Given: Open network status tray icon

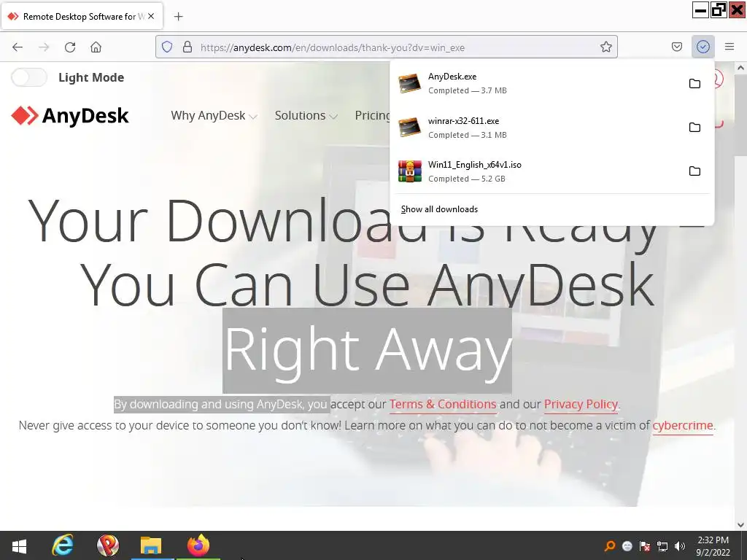Looking at the screenshot, I should [662, 545].
